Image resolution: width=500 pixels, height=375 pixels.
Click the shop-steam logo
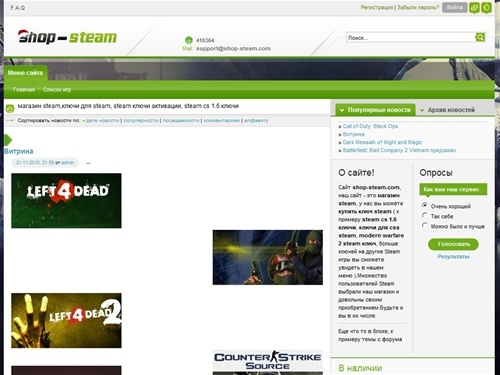click(x=67, y=37)
